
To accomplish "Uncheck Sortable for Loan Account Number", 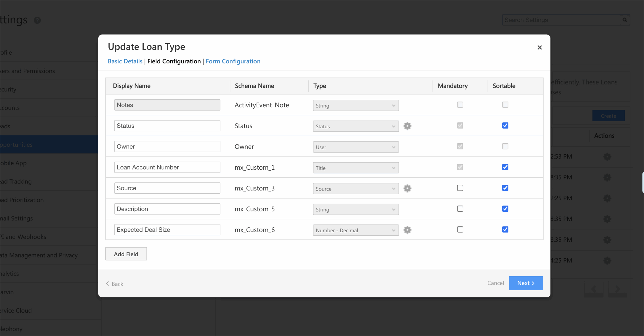I will click(505, 167).
